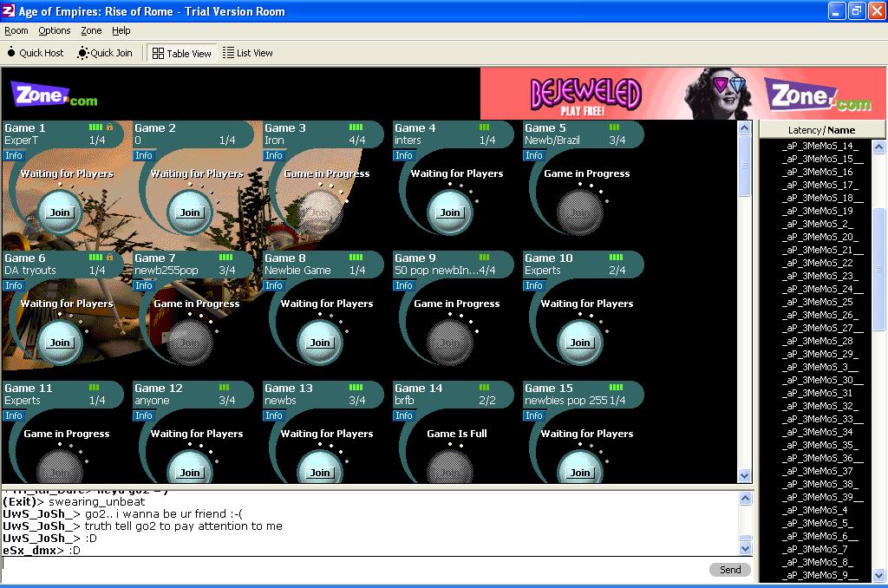Open Info for Game 6 DA tryouts
Viewport: 888px width, 588px height.
click(x=14, y=285)
